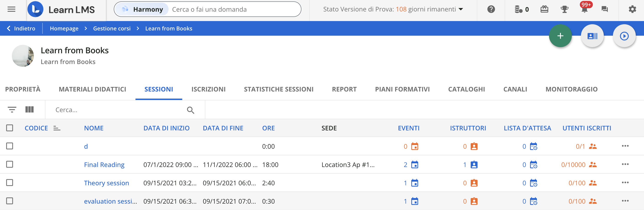
Task: Open the trophy gamification icon
Action: coord(564,10)
